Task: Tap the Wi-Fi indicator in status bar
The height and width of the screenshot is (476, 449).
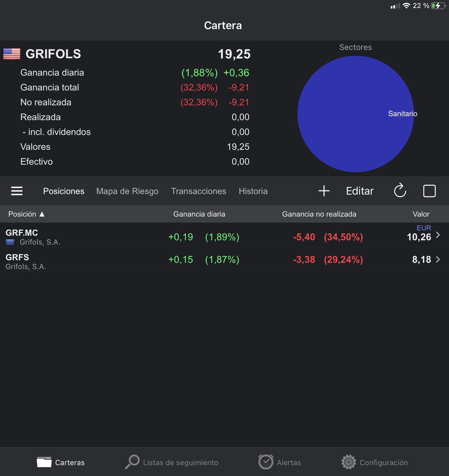Action: click(406, 6)
